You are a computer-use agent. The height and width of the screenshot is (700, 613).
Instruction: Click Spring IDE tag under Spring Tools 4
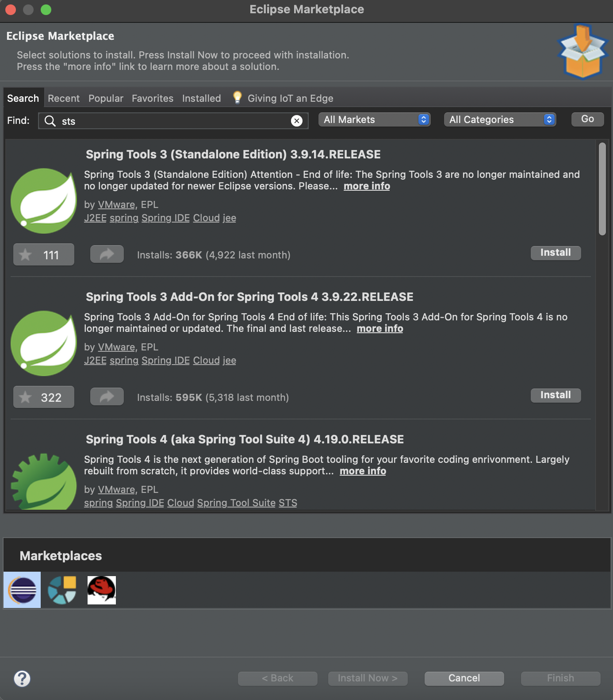pyautogui.click(x=140, y=503)
